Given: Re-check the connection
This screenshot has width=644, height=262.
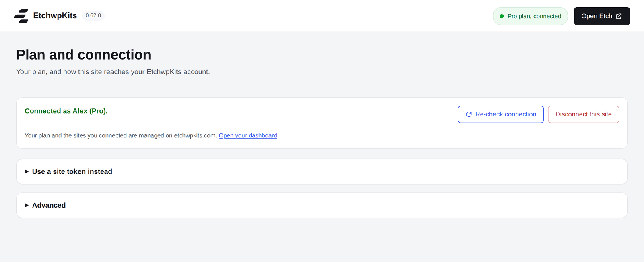Looking at the screenshot, I should (x=501, y=114).
